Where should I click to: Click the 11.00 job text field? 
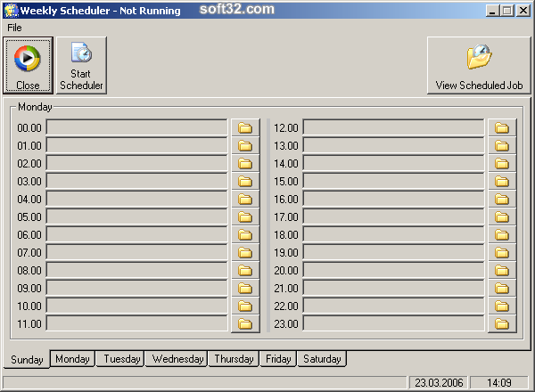point(136,323)
